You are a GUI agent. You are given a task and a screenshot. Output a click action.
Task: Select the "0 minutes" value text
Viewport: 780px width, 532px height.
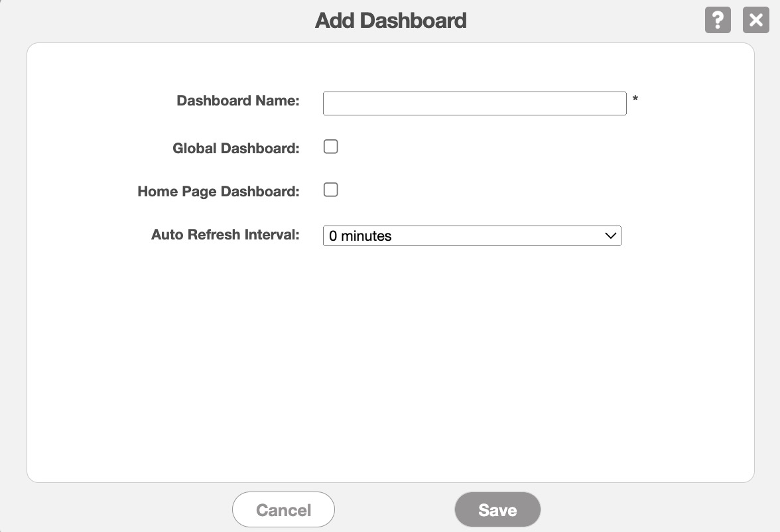(360, 236)
